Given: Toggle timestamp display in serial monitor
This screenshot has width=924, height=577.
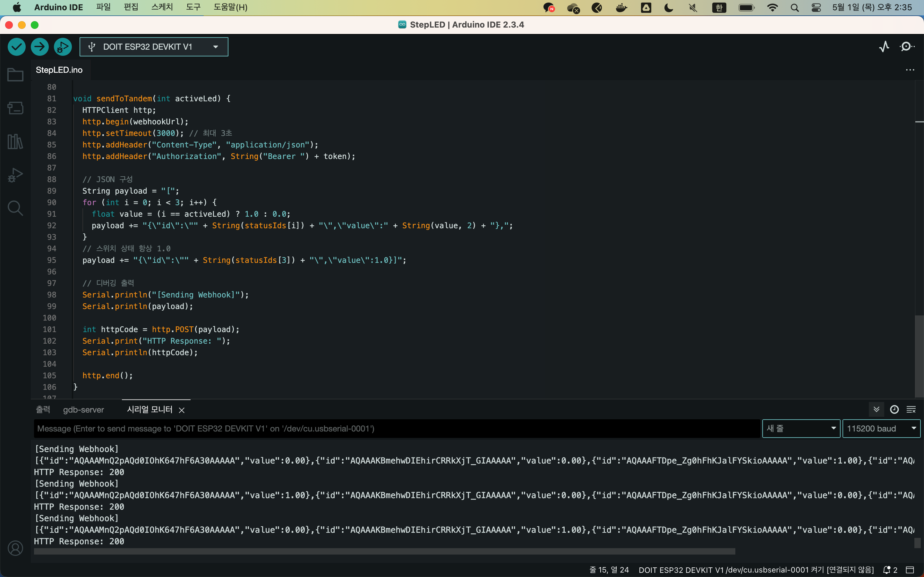Looking at the screenshot, I should tap(894, 409).
